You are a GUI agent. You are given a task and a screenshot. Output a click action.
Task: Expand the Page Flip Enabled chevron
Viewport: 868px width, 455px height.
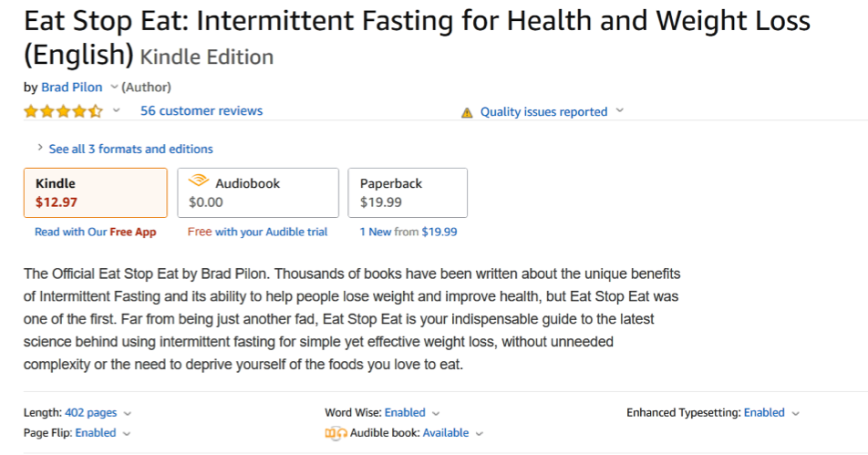pos(126,434)
